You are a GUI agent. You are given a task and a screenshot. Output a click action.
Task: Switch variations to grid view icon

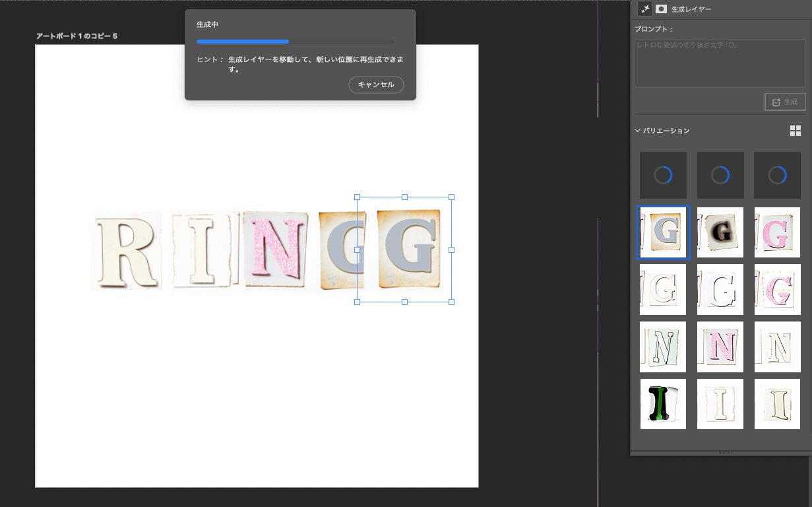(x=796, y=131)
